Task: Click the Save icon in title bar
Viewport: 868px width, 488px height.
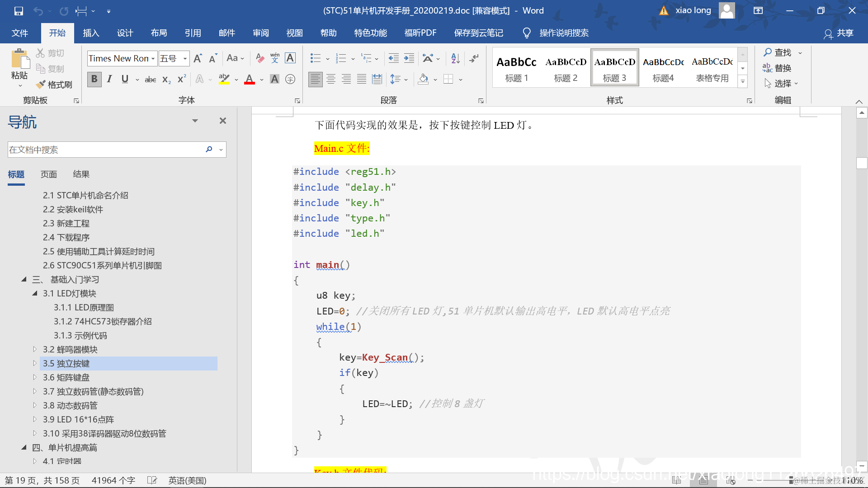Action: coord(19,11)
